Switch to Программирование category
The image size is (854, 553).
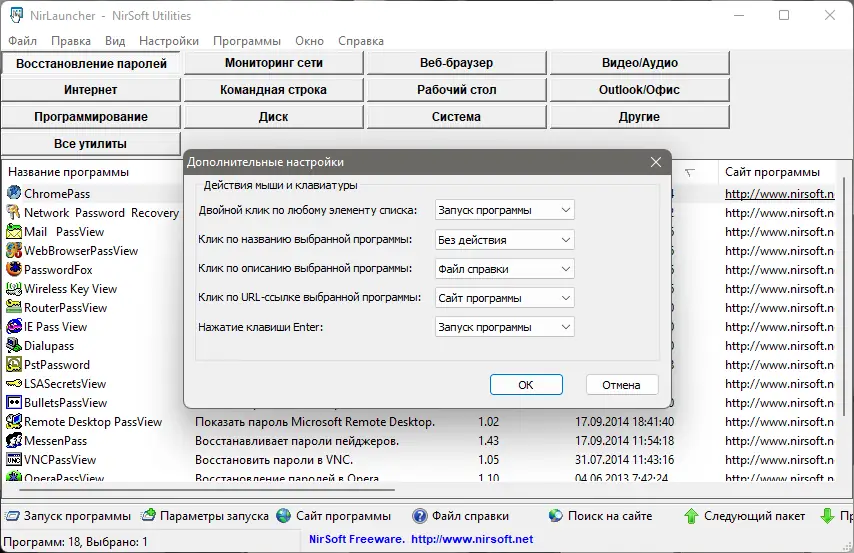[x=91, y=117]
